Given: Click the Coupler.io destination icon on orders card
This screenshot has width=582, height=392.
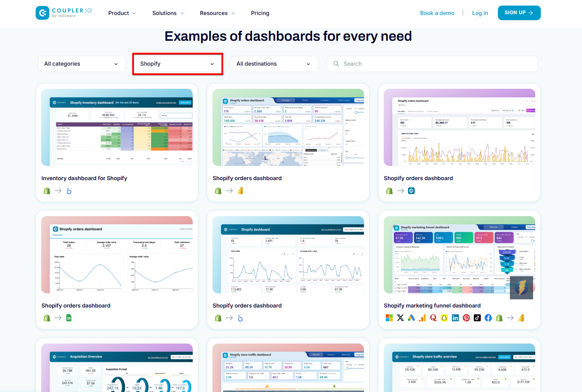Looking at the screenshot, I should pyautogui.click(x=411, y=190).
